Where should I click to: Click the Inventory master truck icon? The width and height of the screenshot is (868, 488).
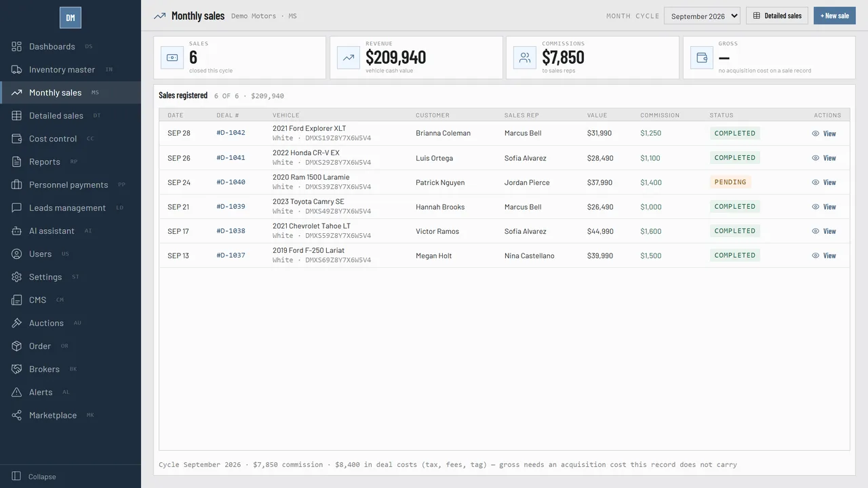(16, 69)
